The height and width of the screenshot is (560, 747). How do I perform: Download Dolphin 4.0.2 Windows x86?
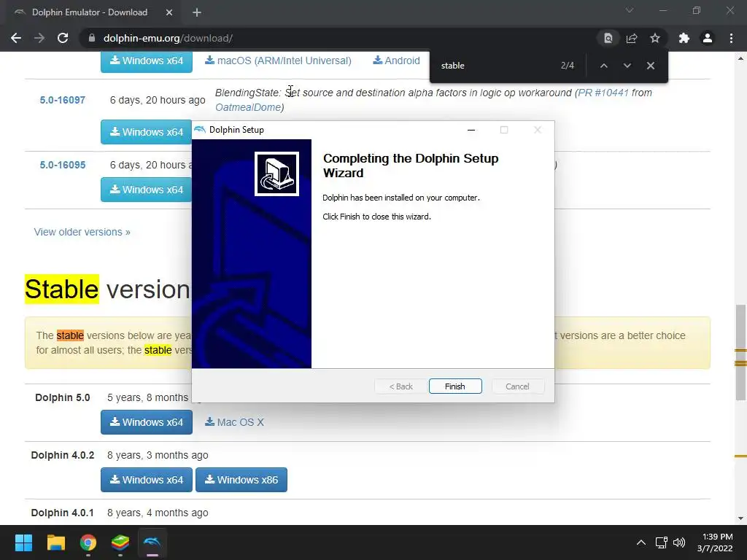coord(241,480)
